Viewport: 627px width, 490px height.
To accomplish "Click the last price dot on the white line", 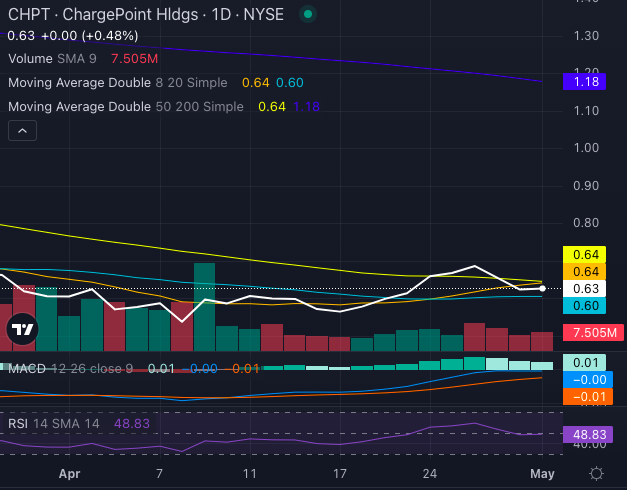I will [x=542, y=288].
